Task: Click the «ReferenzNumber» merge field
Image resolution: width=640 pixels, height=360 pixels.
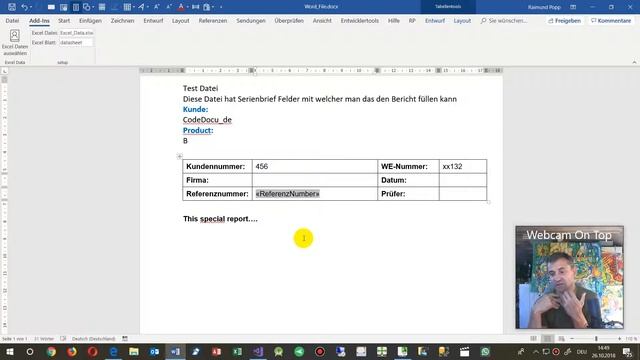Action: point(287,194)
